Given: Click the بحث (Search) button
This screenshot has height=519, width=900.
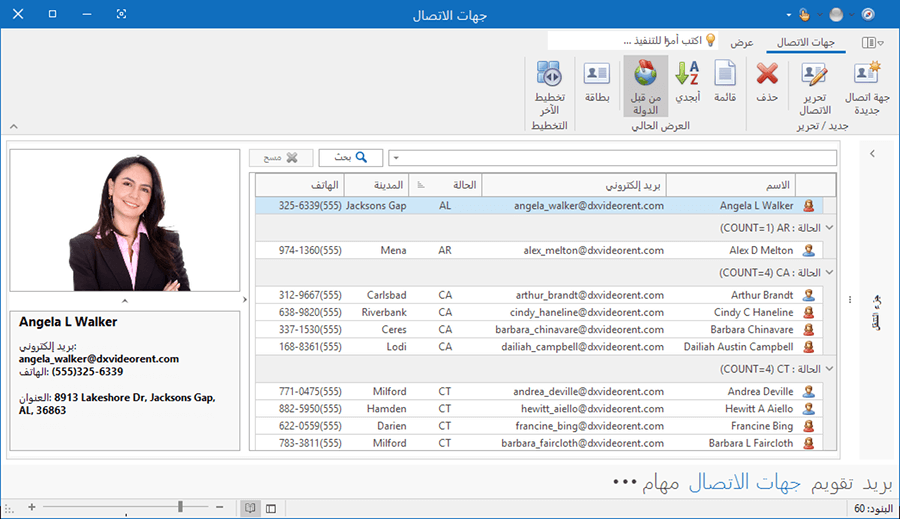Looking at the screenshot, I should pyautogui.click(x=350, y=158).
